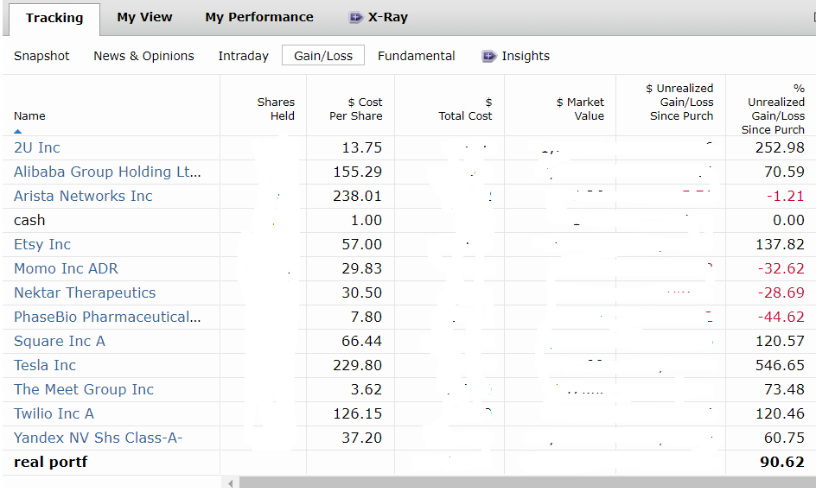817x488 pixels.
Task: Sort by Shares Held column header
Action: [x=276, y=109]
